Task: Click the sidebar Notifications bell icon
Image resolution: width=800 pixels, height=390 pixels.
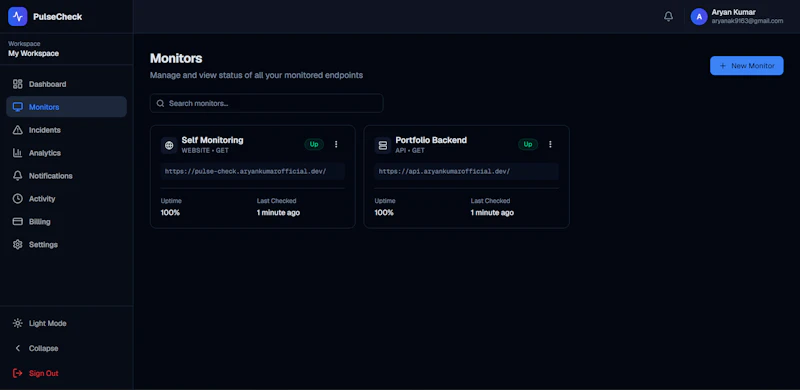Action: (x=18, y=176)
